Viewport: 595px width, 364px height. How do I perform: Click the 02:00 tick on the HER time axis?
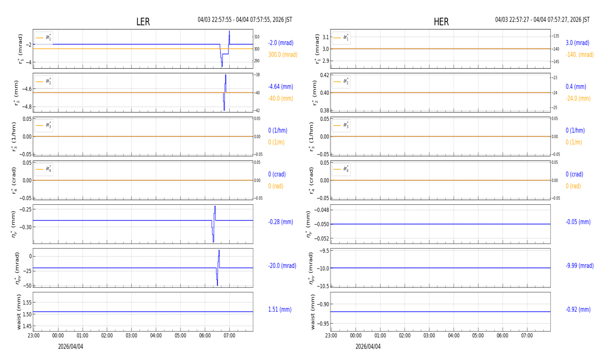click(405, 336)
